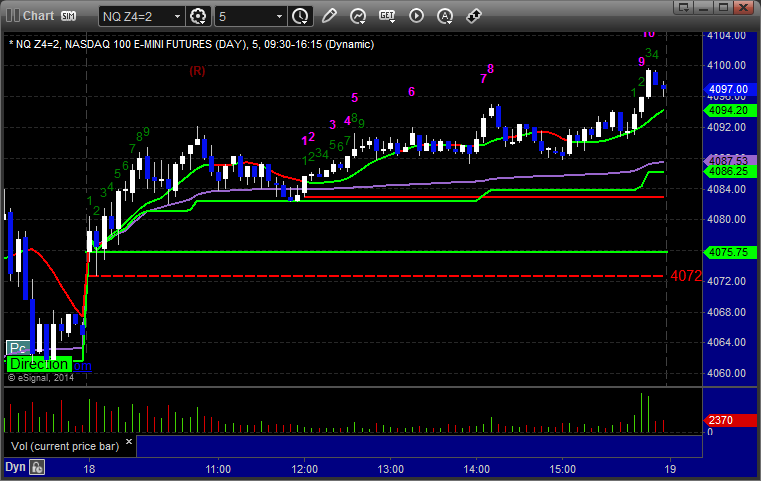761x481 pixels.
Task: Close the Chart window
Action: click(x=743, y=7)
